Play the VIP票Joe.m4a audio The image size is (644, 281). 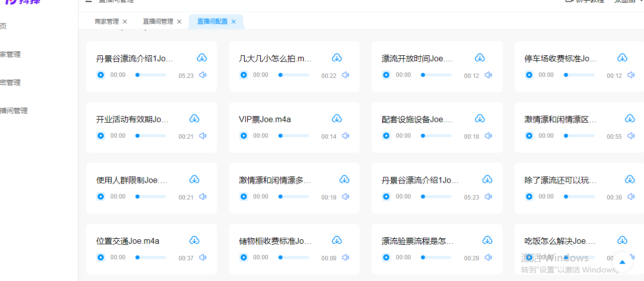244,136
